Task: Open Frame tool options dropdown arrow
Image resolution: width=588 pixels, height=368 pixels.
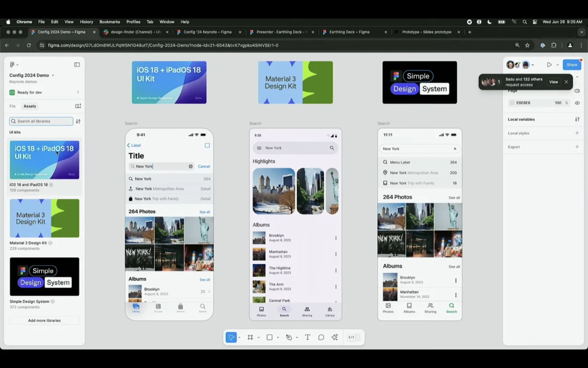Action: point(258,338)
